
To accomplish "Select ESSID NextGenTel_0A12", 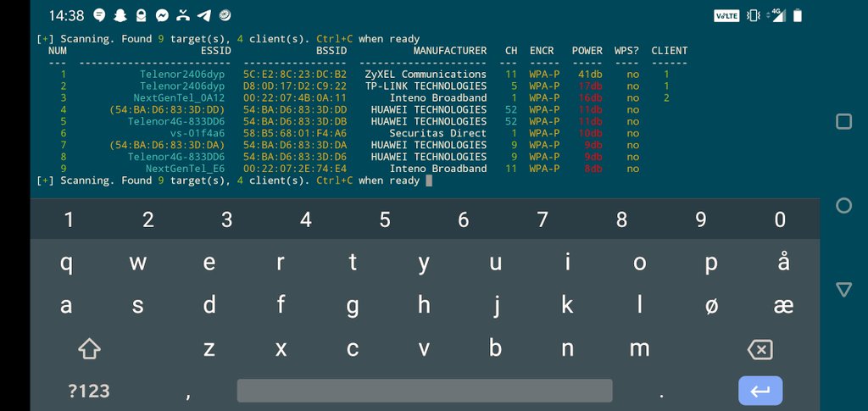I will (180, 98).
